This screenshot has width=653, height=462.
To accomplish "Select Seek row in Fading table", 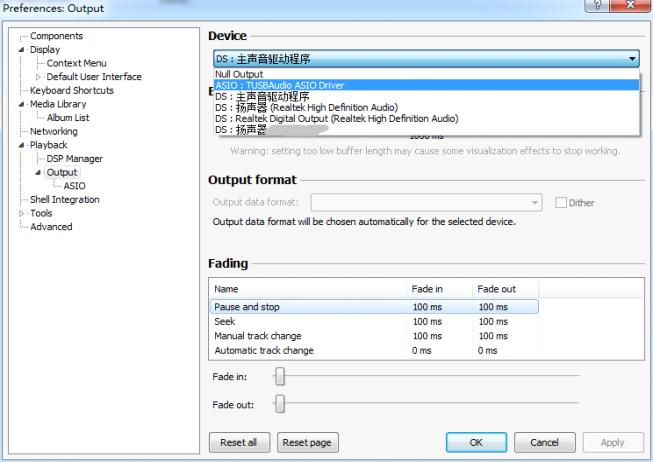I will 225,322.
